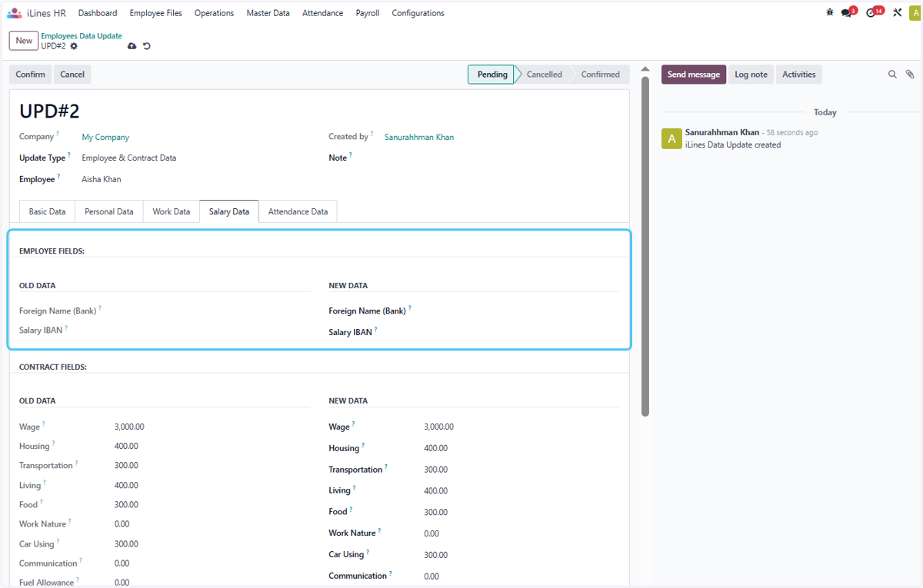Click Sanurahhman Khan's green avatar in chatter
The image size is (923, 588).
pos(671,138)
